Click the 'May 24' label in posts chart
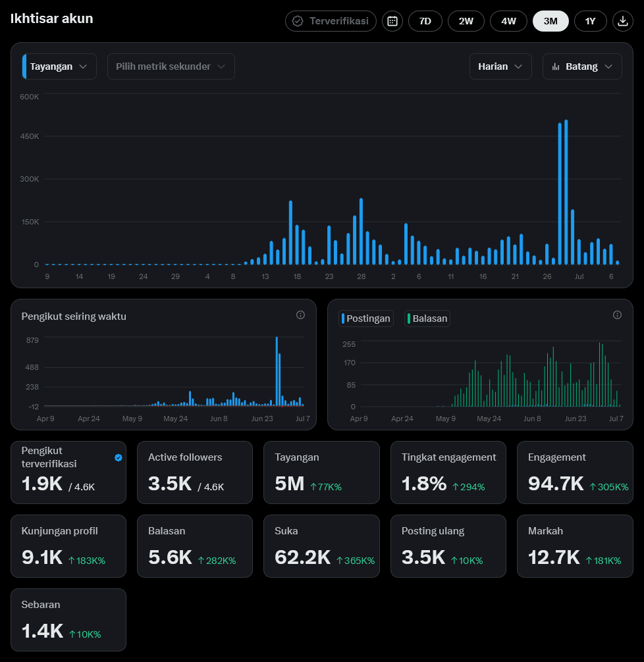 489,419
